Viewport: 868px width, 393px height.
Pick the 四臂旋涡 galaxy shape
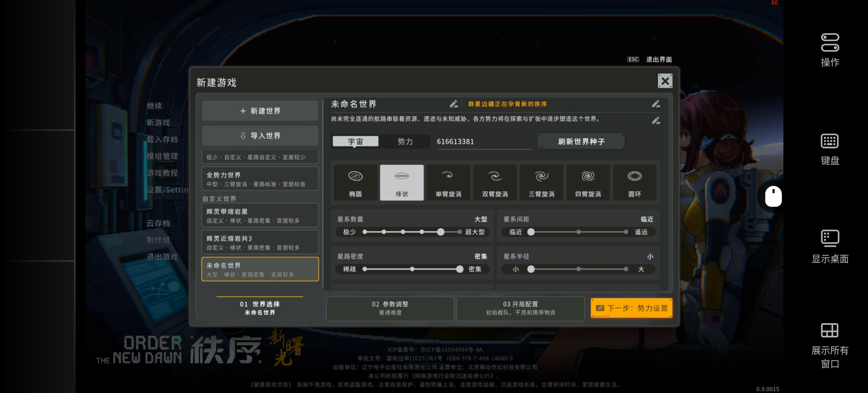click(x=588, y=183)
